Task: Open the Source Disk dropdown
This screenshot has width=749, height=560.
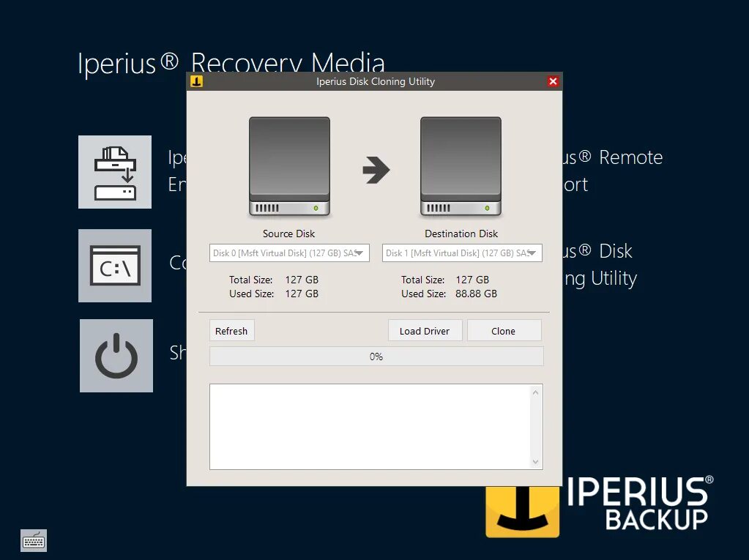Action: (x=289, y=253)
